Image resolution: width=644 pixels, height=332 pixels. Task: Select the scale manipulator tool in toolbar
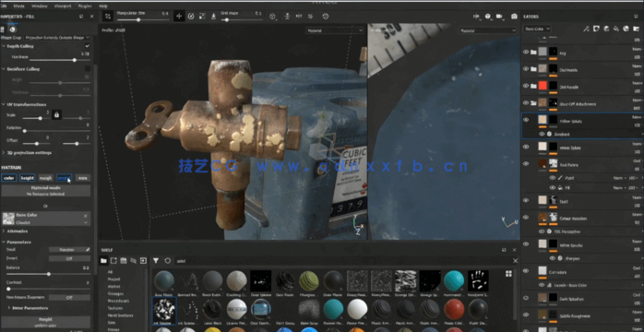point(202,17)
